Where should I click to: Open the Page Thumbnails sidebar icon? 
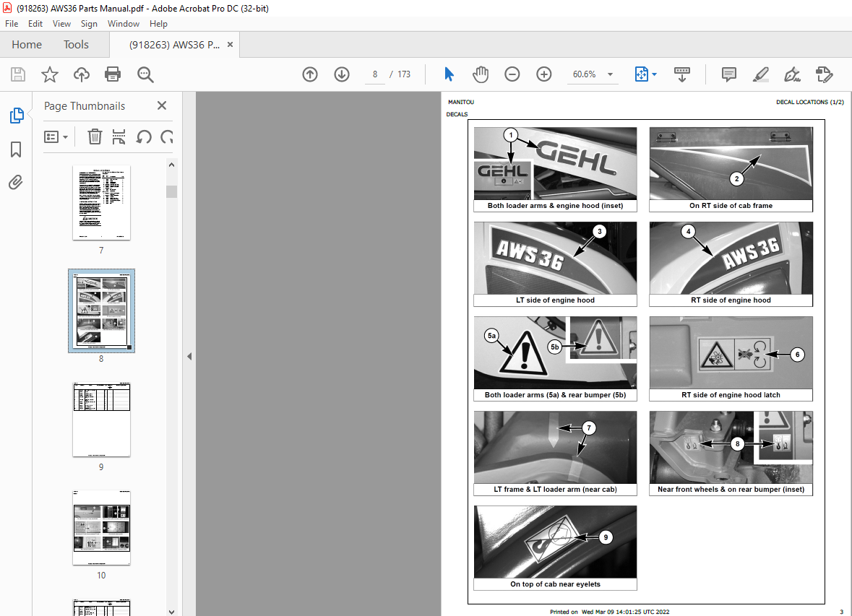pos(17,115)
